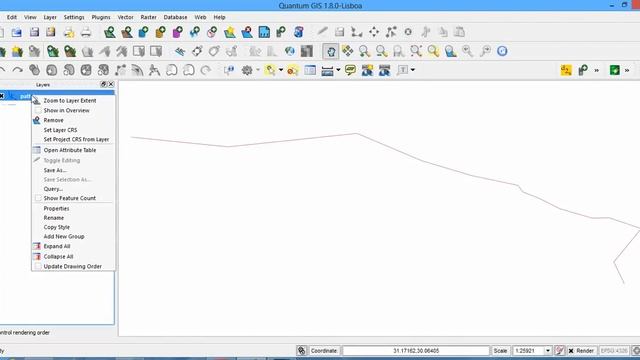
Task: Click the Print Composer printer icon
Action: (86, 32)
